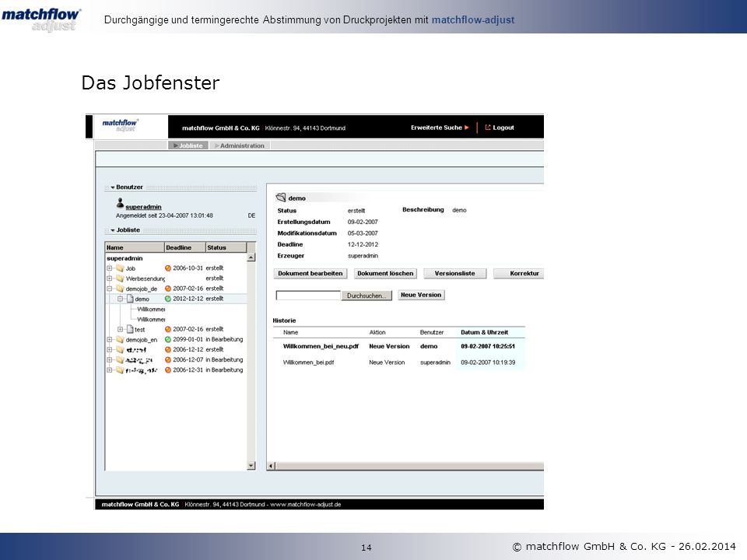Viewport: 747px width, 560px height.
Task: Collapse the demo document node
Action: click(120, 299)
